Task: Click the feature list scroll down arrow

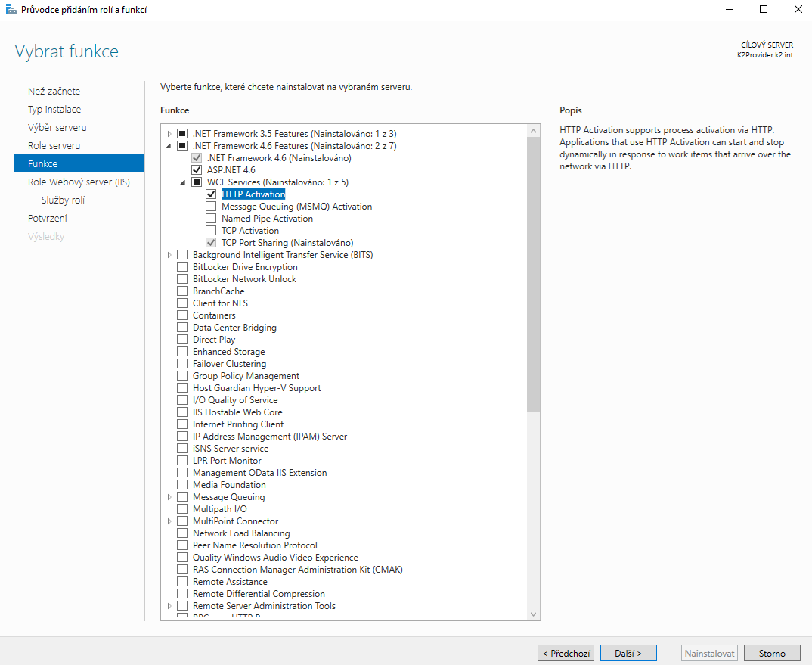Action: click(533, 614)
